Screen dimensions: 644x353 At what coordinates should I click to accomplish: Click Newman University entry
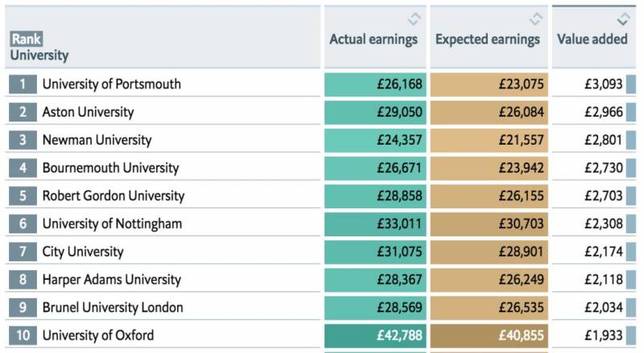coord(97,140)
